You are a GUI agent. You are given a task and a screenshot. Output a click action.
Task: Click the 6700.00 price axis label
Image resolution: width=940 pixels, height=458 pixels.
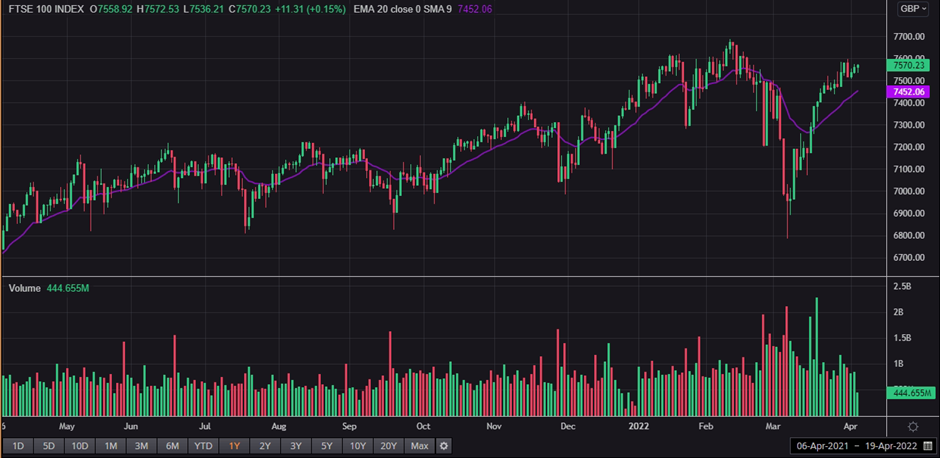(x=907, y=258)
